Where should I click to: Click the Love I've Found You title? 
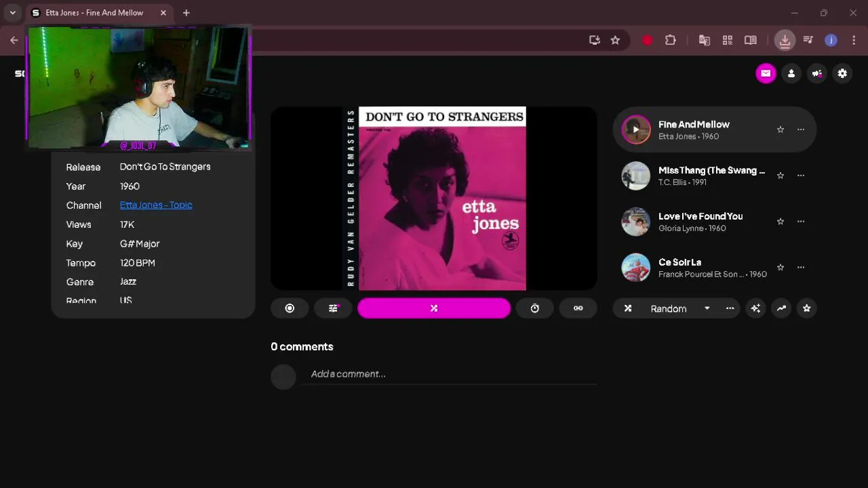tap(701, 216)
